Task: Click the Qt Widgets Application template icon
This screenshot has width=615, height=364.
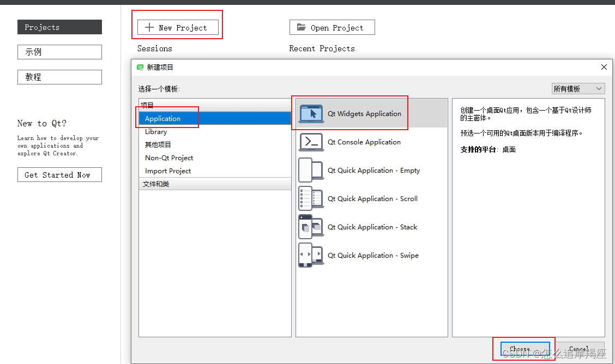Action: pos(311,114)
